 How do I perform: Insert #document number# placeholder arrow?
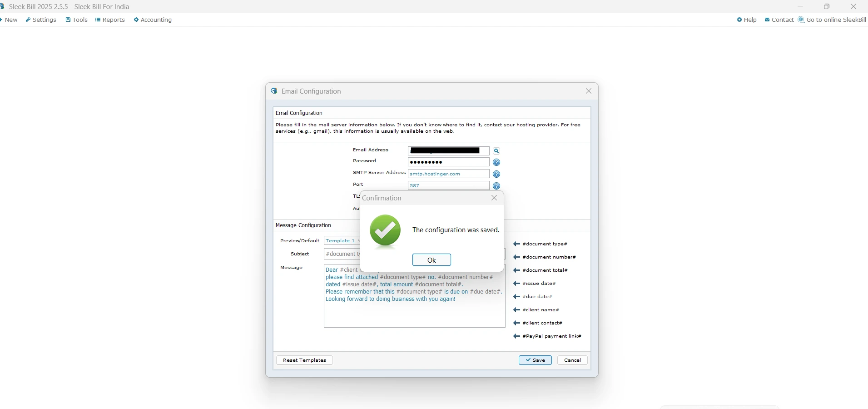pos(516,257)
